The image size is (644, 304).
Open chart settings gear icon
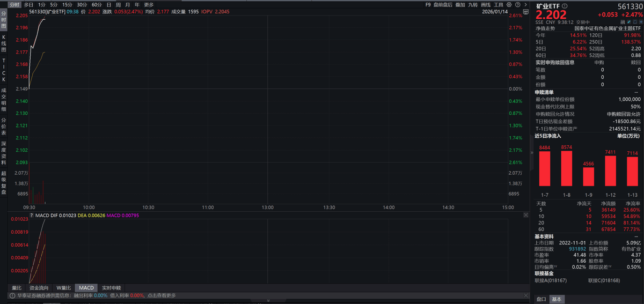tap(509, 4)
